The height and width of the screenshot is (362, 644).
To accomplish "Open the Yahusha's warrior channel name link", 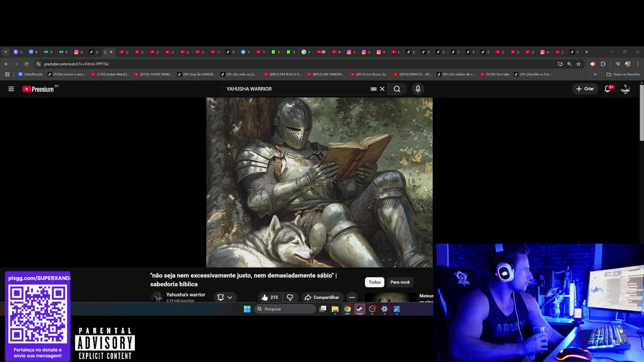I will (x=186, y=295).
